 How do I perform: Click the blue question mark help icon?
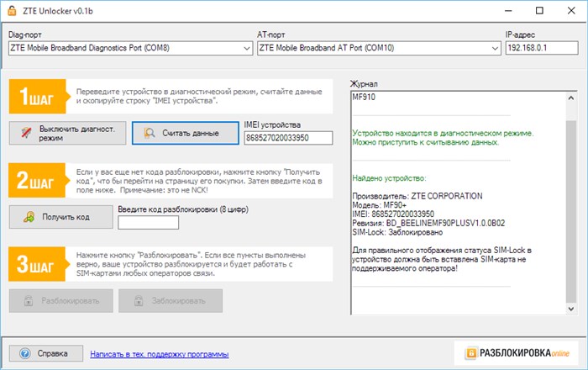[25, 353]
